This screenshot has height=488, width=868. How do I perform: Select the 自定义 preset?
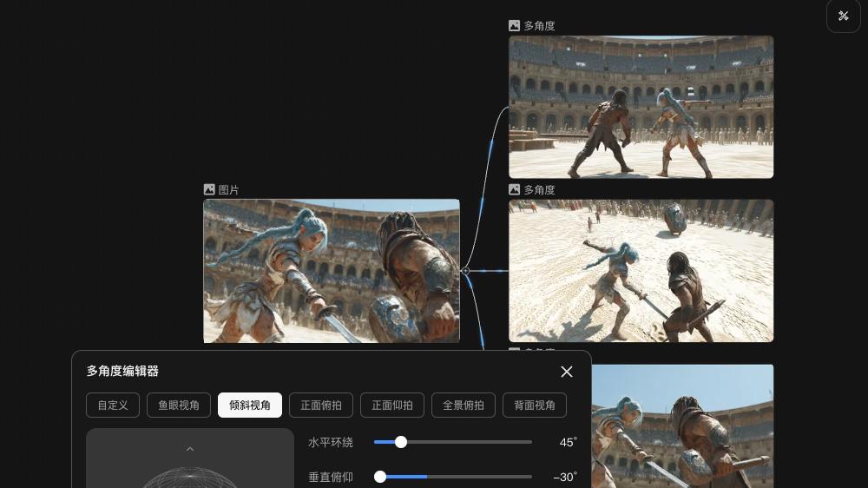click(x=113, y=406)
